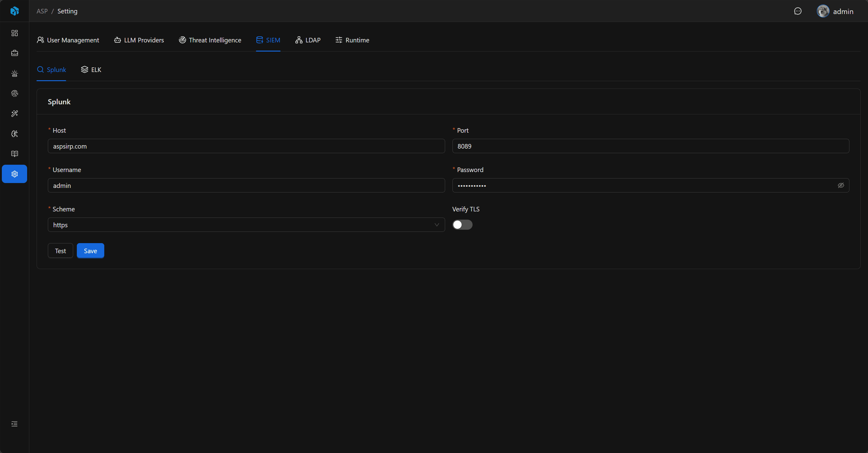Image resolution: width=868 pixels, height=453 pixels.
Task: Click the ASP logo icon
Action: [x=15, y=11]
